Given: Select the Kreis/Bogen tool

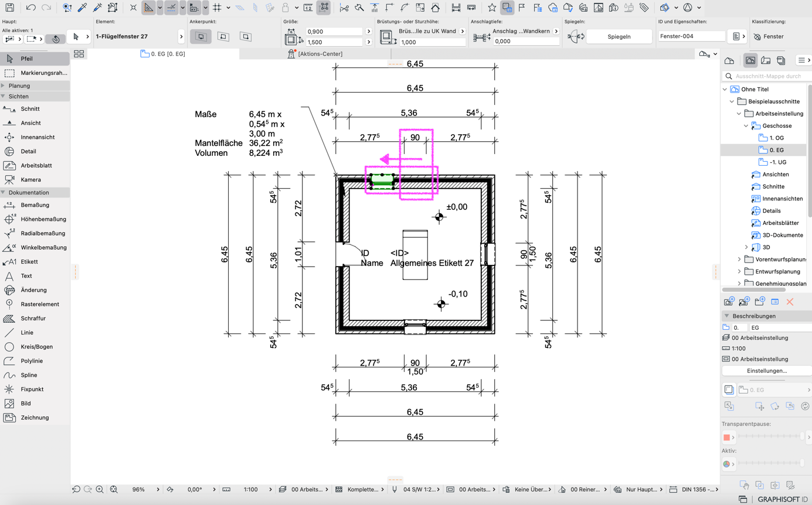Looking at the screenshot, I should click(x=35, y=347).
